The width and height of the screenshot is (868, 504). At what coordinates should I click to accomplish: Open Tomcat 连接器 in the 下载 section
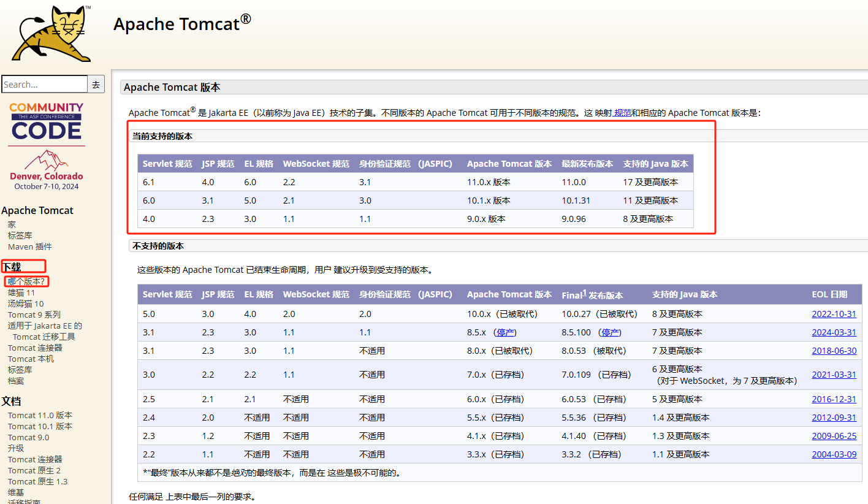click(x=35, y=348)
